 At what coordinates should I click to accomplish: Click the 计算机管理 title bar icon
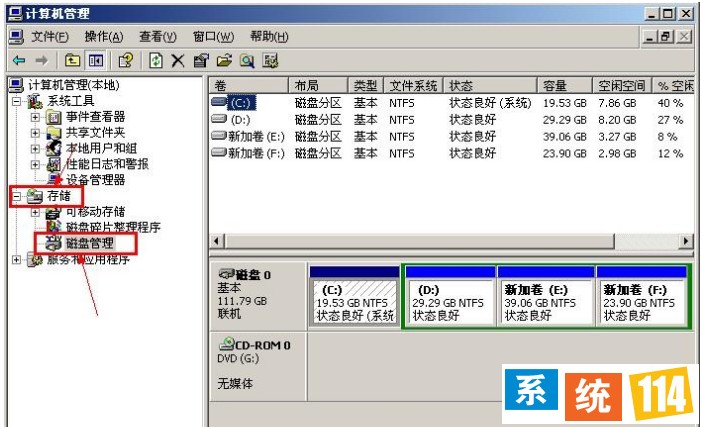15,13
